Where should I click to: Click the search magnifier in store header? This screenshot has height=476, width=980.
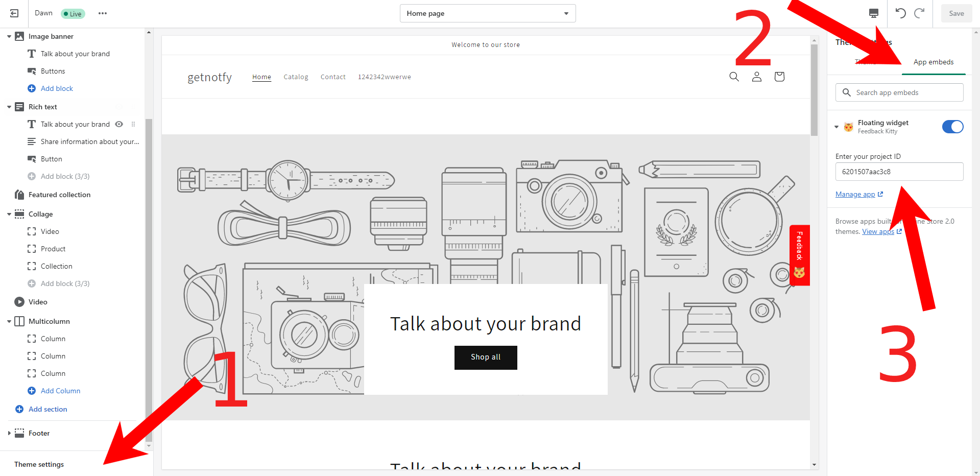click(734, 77)
